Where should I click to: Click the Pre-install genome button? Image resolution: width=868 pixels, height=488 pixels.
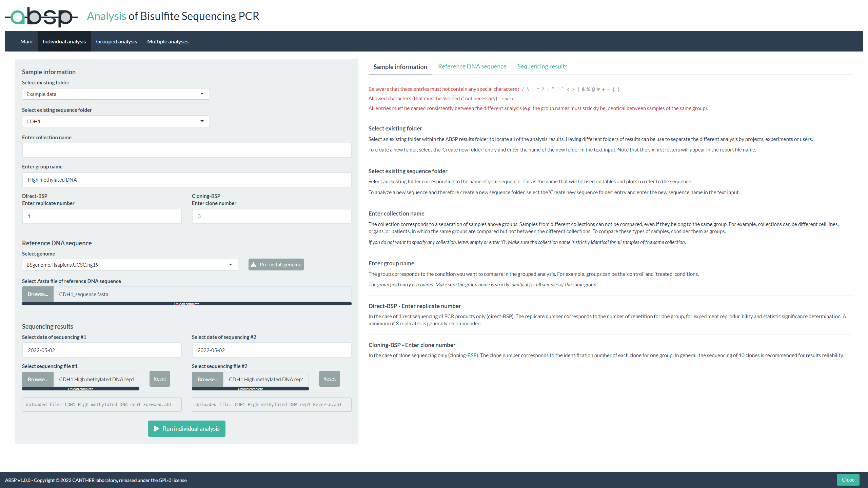(x=275, y=264)
